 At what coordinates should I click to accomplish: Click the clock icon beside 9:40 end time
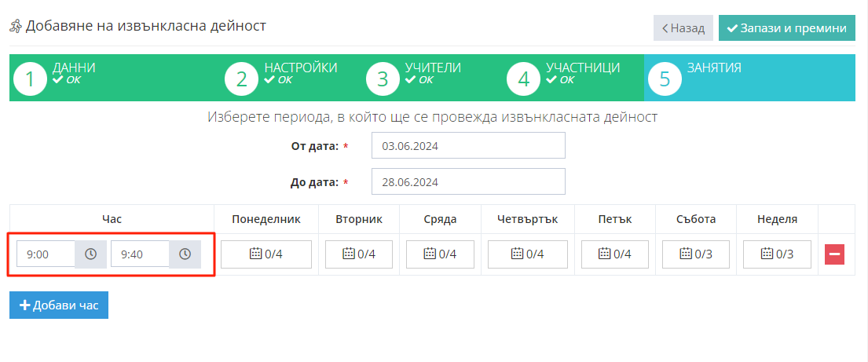click(185, 254)
